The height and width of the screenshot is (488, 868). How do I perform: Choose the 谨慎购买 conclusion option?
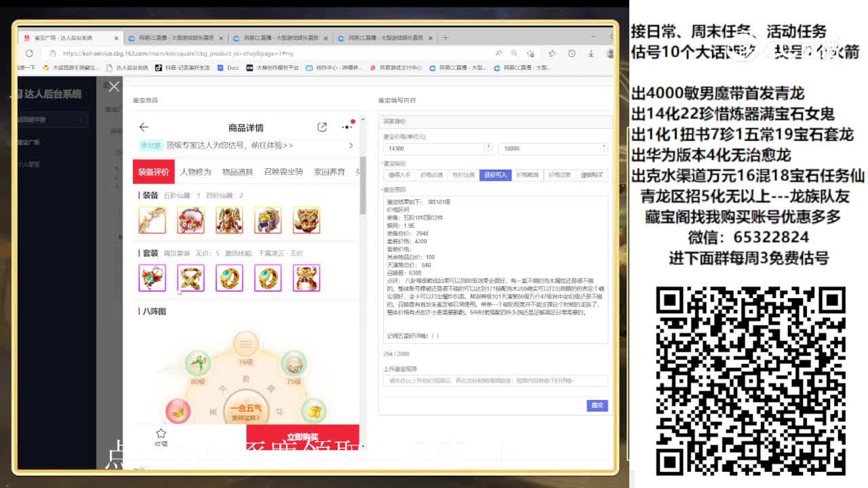coord(591,175)
